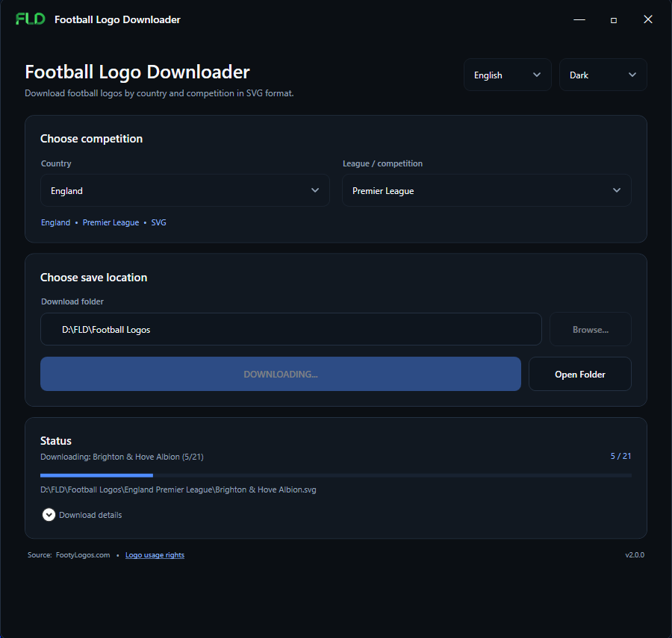
Task: Open the League dropdown showing Premier League
Action: 486,190
